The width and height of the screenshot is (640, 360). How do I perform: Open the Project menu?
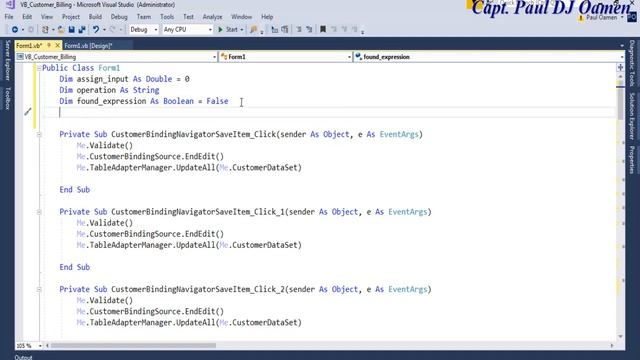pos(71,17)
